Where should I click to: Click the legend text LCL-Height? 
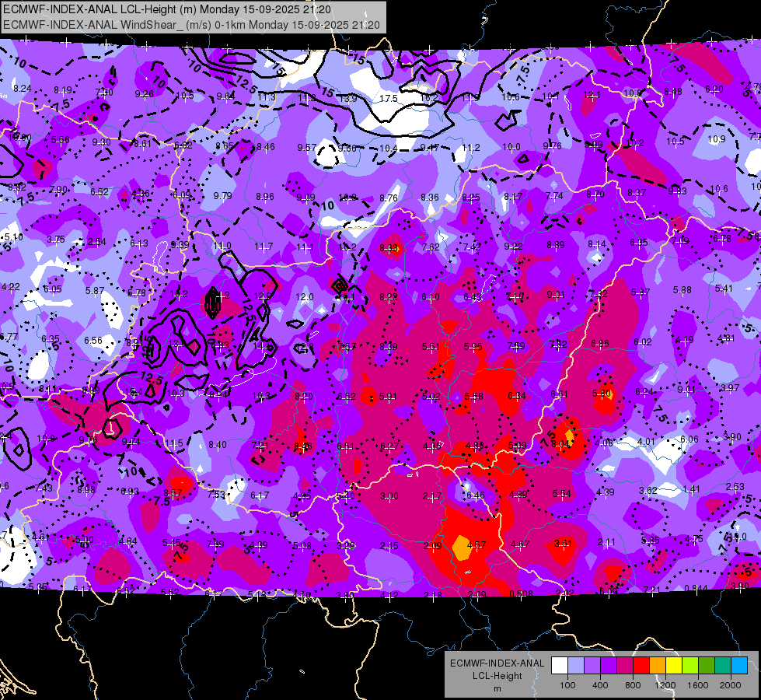tap(497, 676)
